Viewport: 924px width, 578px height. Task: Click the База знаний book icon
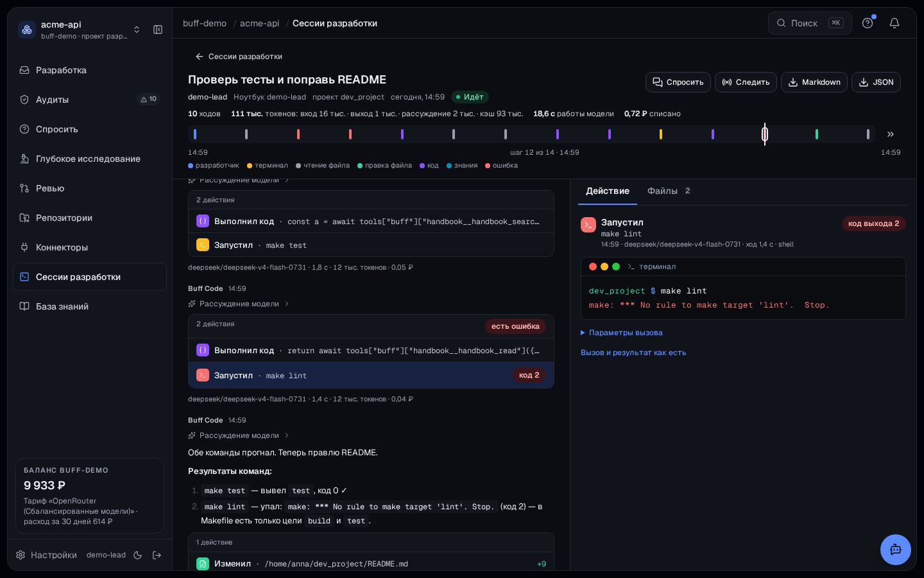(x=24, y=306)
